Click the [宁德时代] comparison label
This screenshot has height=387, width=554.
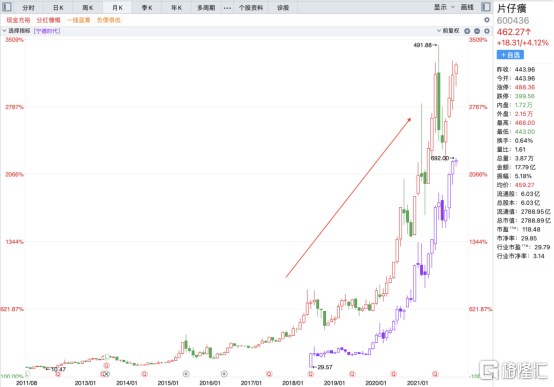point(47,31)
